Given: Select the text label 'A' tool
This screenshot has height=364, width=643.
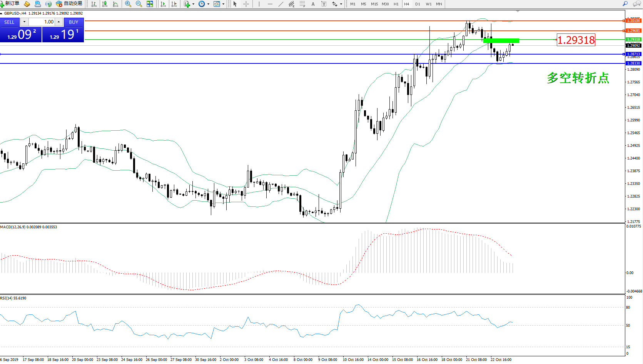Looking at the screenshot, I should [x=313, y=4].
